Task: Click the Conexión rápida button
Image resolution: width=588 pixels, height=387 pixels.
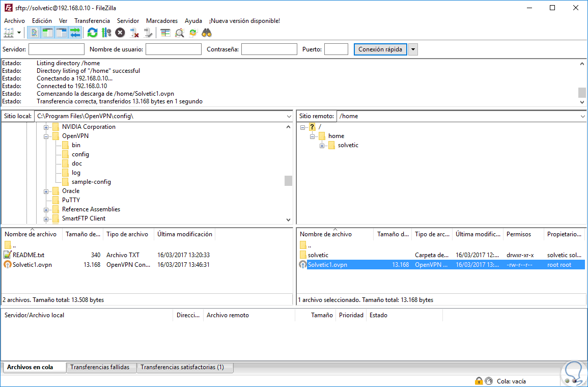Action: 380,49
